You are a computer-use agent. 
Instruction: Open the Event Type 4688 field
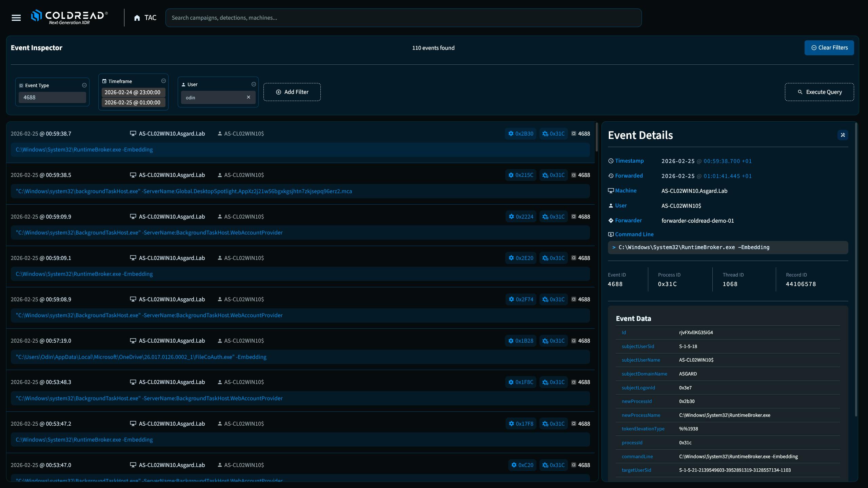tap(52, 97)
